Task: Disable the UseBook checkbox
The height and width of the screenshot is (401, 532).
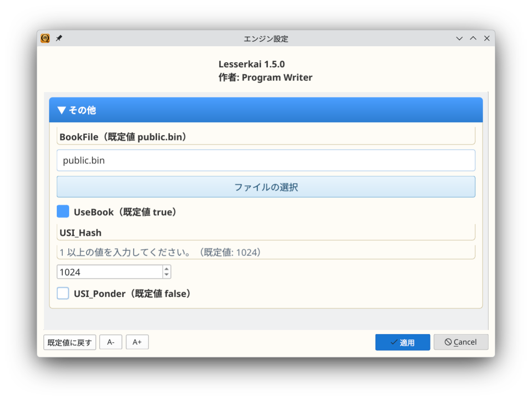Action: tap(63, 211)
